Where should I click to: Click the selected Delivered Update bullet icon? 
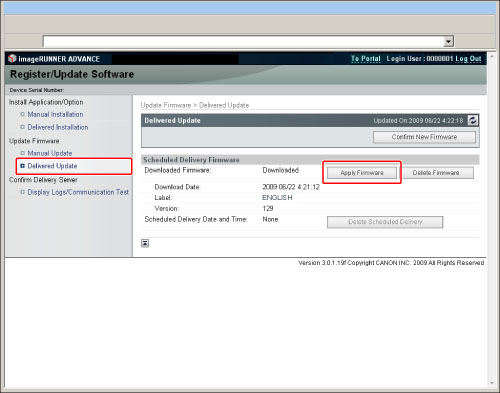point(22,166)
